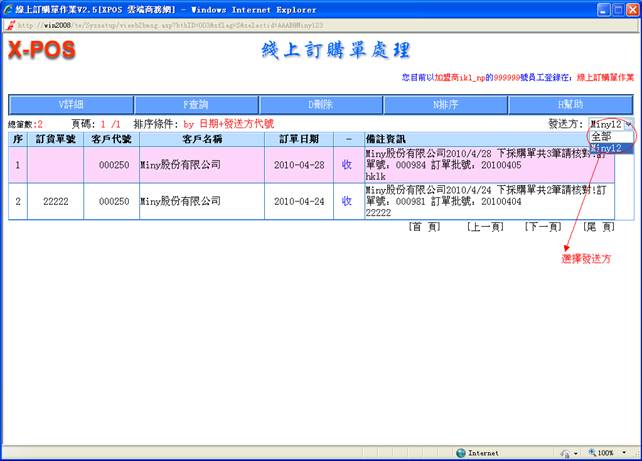Click the IE page icon in title bar
The height and width of the screenshot is (461, 642).
pos(8,8)
